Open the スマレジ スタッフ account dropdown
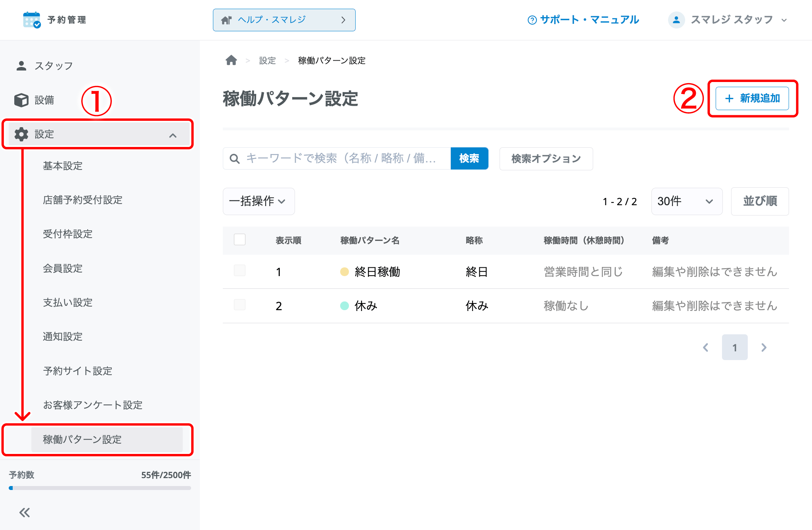Viewport: 812px width, 530px height. point(728,20)
